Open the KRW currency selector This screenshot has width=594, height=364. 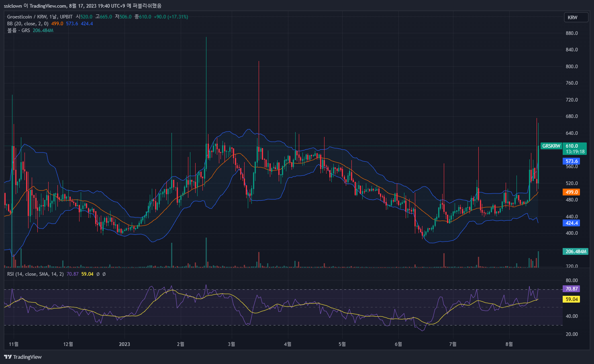click(x=576, y=17)
